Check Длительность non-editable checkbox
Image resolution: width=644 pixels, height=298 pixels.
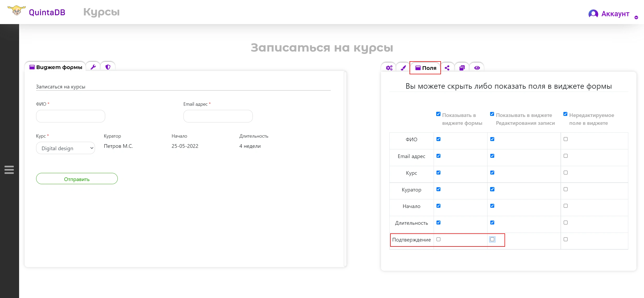point(566,223)
